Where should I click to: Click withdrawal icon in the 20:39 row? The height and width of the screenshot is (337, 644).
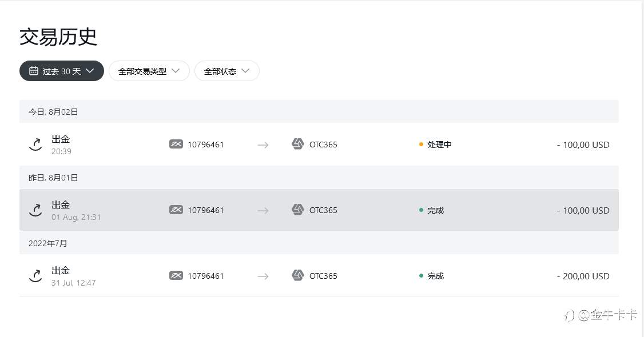pyautogui.click(x=35, y=145)
